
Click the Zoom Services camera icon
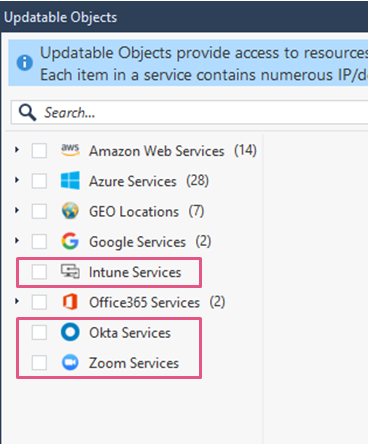pyautogui.click(x=70, y=362)
